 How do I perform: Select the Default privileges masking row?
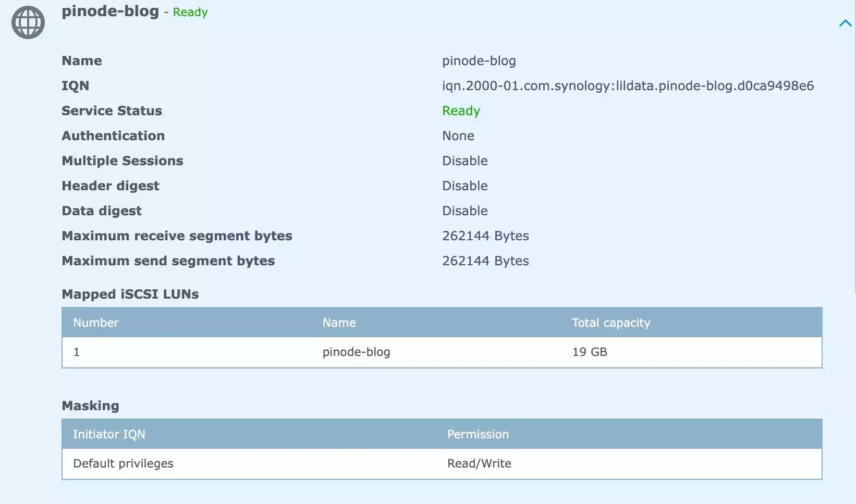click(123, 463)
